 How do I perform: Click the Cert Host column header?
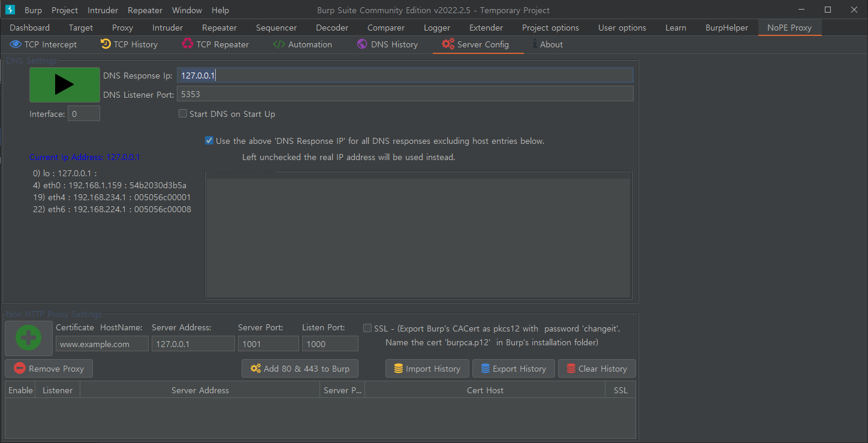click(x=485, y=390)
